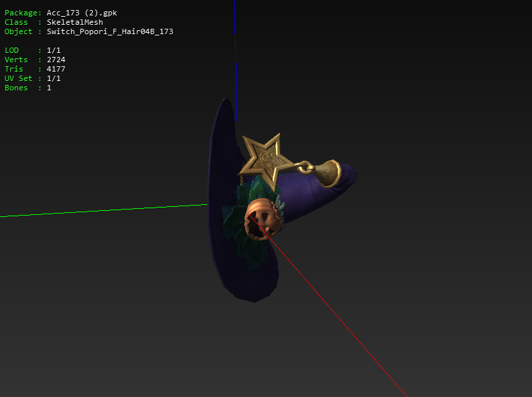The height and width of the screenshot is (397, 532).
Task: Click the object name Switch_Popori_F_Hair04B_173
Action: click(x=110, y=31)
